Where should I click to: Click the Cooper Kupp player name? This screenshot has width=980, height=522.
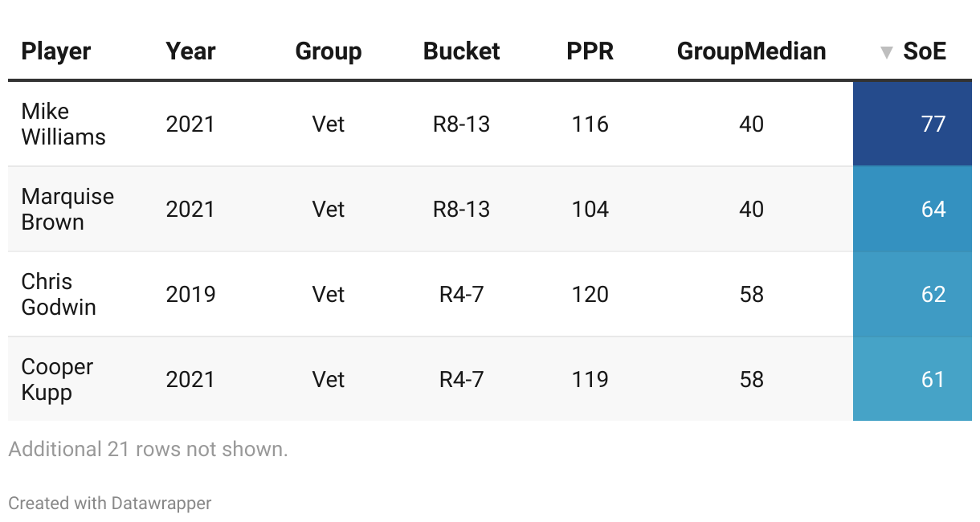tap(57, 379)
